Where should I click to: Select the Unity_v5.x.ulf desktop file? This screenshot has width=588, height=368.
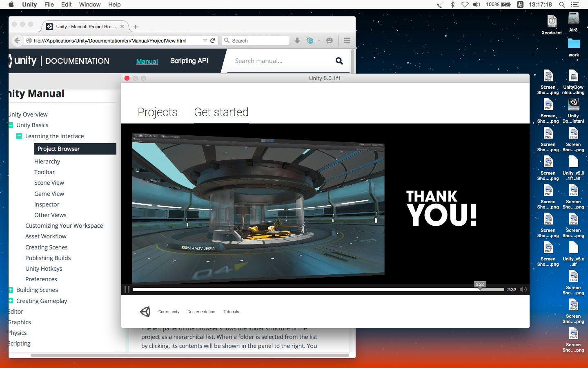(x=573, y=254)
